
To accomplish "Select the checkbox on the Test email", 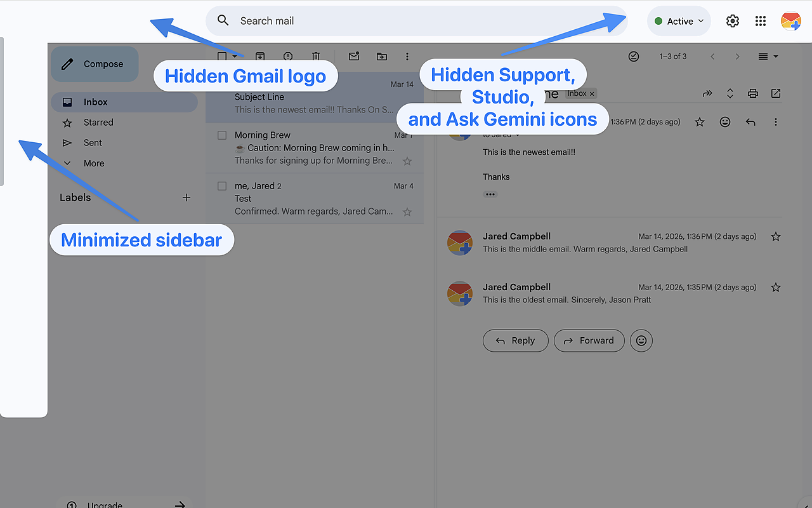I will coord(221,185).
